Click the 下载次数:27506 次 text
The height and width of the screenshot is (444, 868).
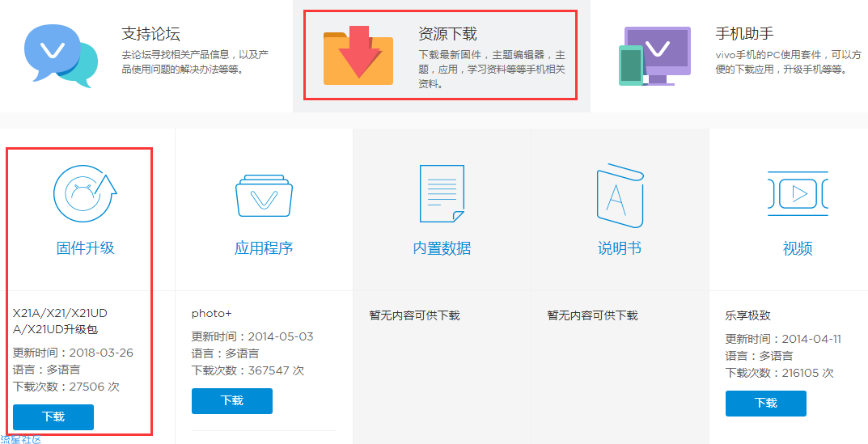pos(66,387)
